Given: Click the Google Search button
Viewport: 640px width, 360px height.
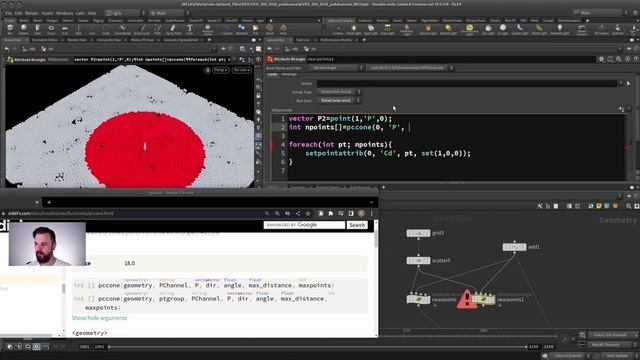Looking at the screenshot, I should point(357,225).
